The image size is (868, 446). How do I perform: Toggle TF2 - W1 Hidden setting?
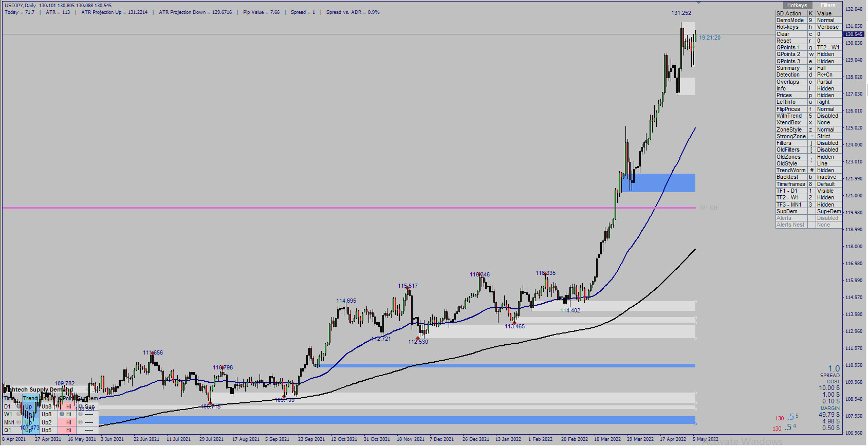(x=828, y=197)
